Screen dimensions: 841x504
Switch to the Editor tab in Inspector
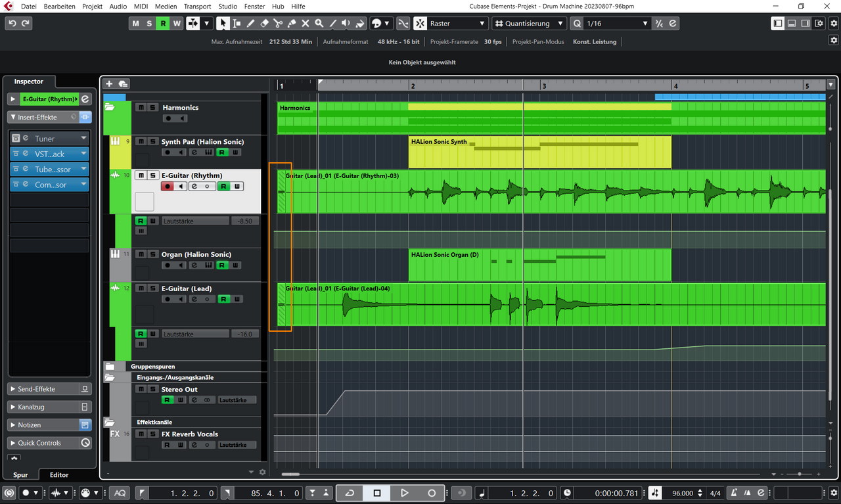tap(59, 474)
